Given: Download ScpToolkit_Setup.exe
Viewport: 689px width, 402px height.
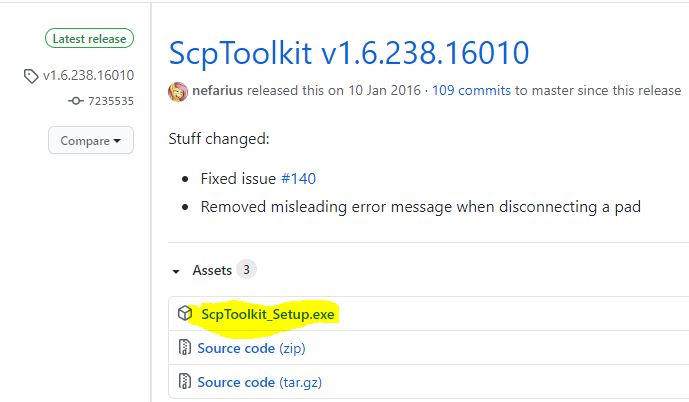Looking at the screenshot, I should pyautogui.click(x=268, y=314).
